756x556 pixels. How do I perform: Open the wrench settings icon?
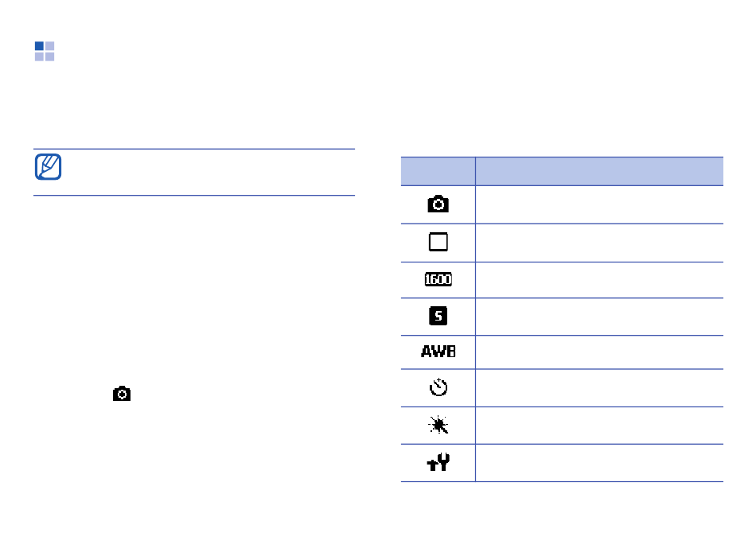[x=438, y=462]
